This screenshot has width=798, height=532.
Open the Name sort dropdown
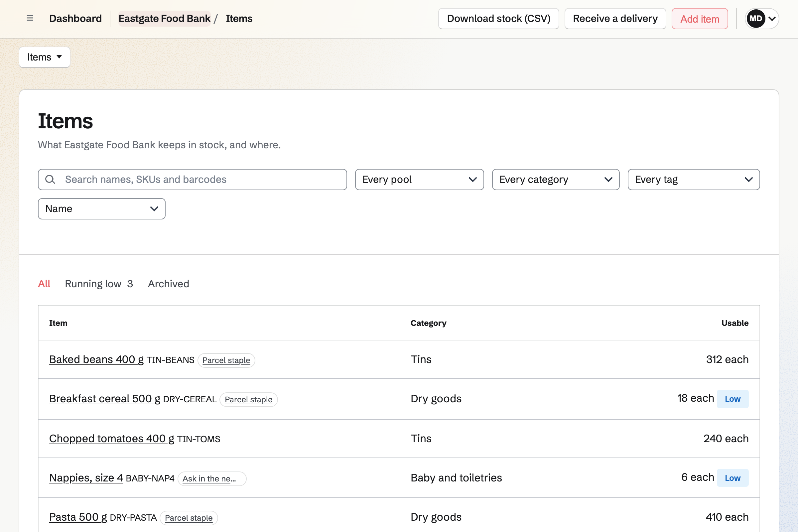pyautogui.click(x=101, y=209)
